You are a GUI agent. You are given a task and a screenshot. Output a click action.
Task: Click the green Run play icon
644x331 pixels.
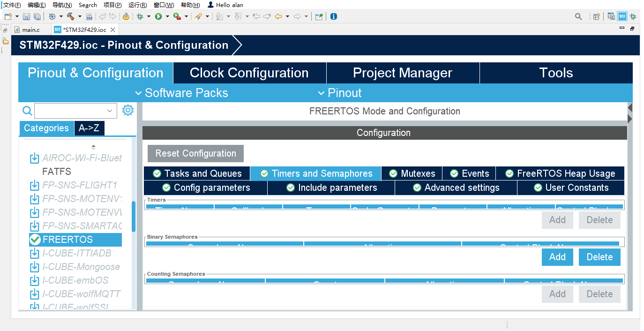(x=158, y=16)
